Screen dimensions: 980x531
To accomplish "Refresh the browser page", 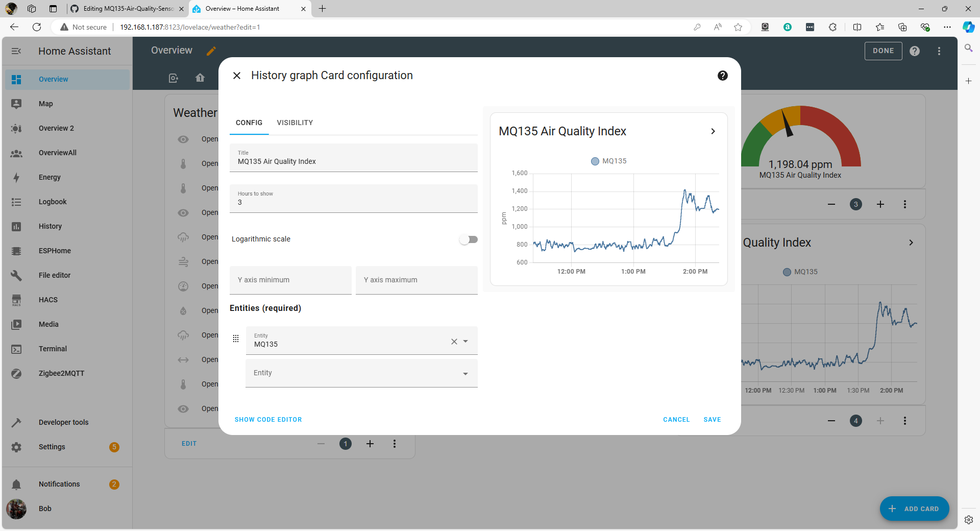I will point(37,27).
